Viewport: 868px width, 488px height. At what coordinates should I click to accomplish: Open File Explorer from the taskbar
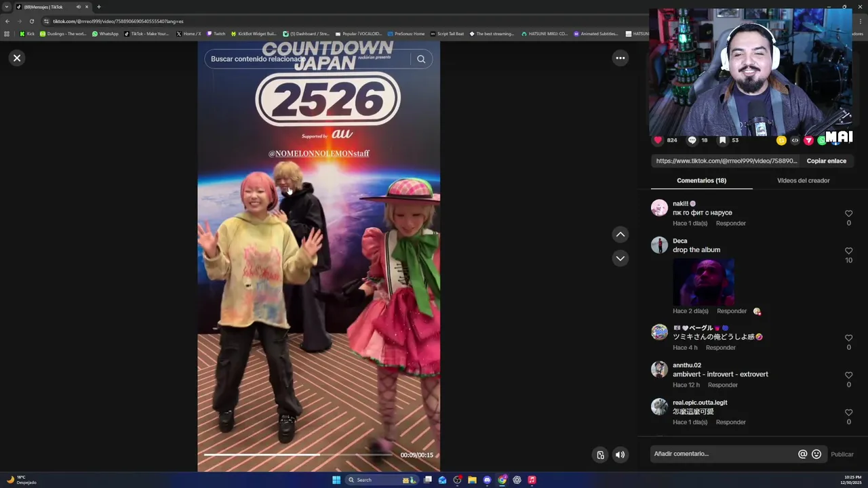point(472,480)
